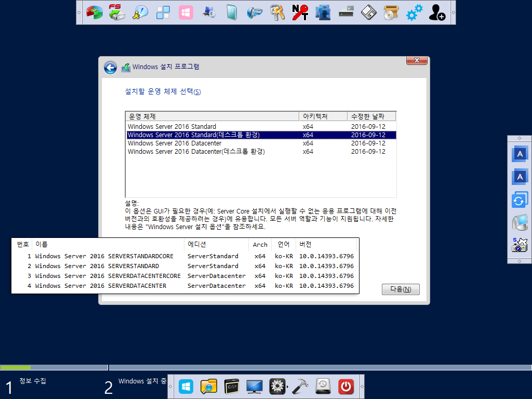Select Windows Server 2016 Standard row
This screenshot has height=399, width=532.
pyautogui.click(x=261, y=127)
